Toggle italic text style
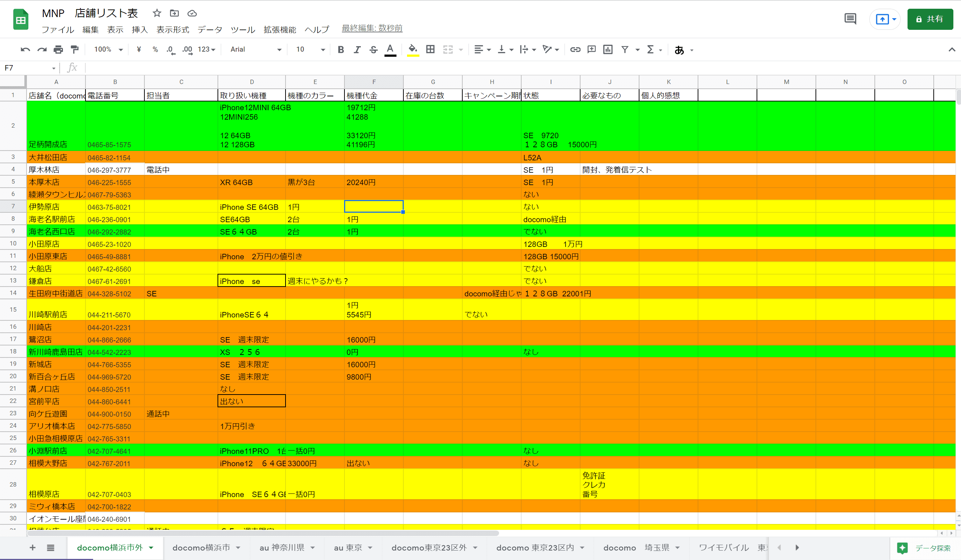 (357, 49)
